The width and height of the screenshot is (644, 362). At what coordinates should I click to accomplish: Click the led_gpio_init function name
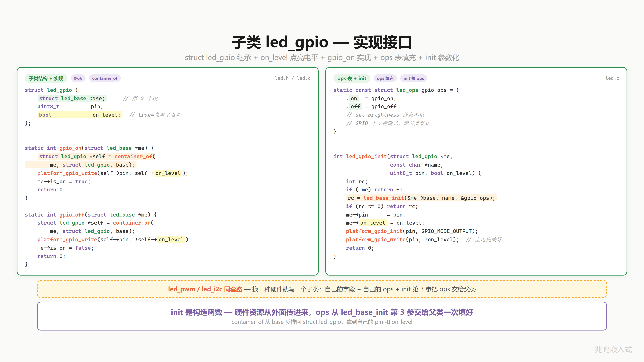tap(366, 157)
